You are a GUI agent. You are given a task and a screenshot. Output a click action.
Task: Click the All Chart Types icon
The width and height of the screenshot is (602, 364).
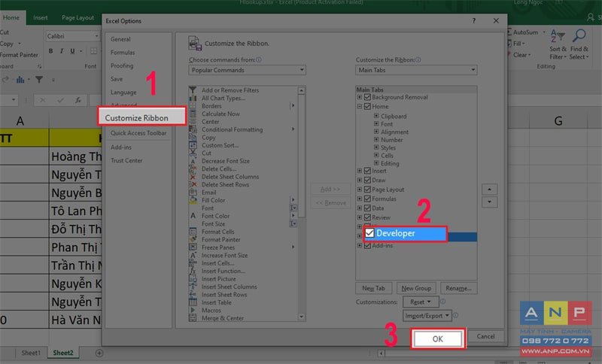click(193, 99)
